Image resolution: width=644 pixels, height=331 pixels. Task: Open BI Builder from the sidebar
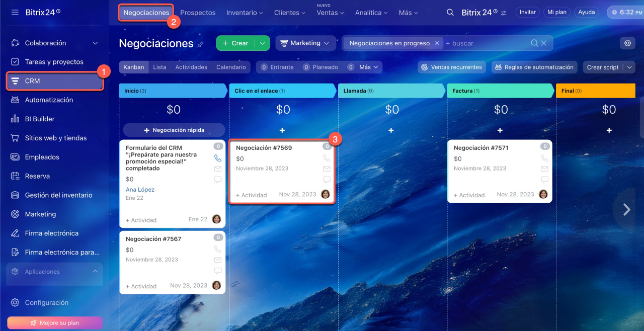40,119
